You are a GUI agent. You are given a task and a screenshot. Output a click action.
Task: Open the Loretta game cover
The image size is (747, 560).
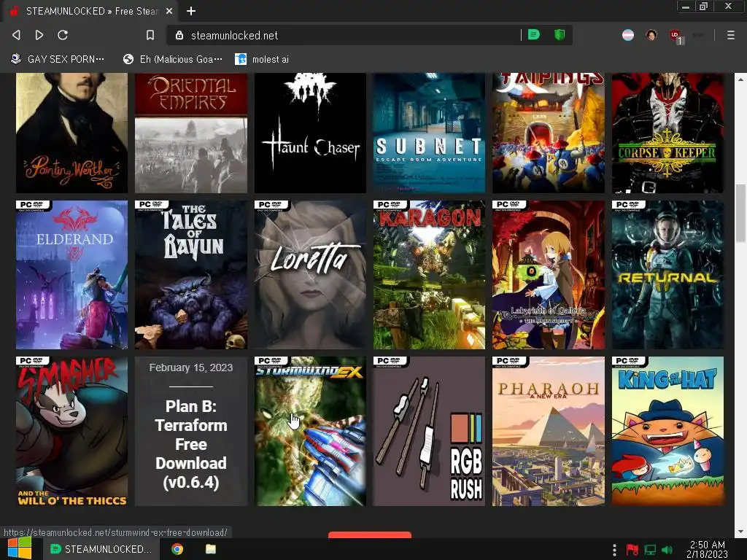coord(310,275)
